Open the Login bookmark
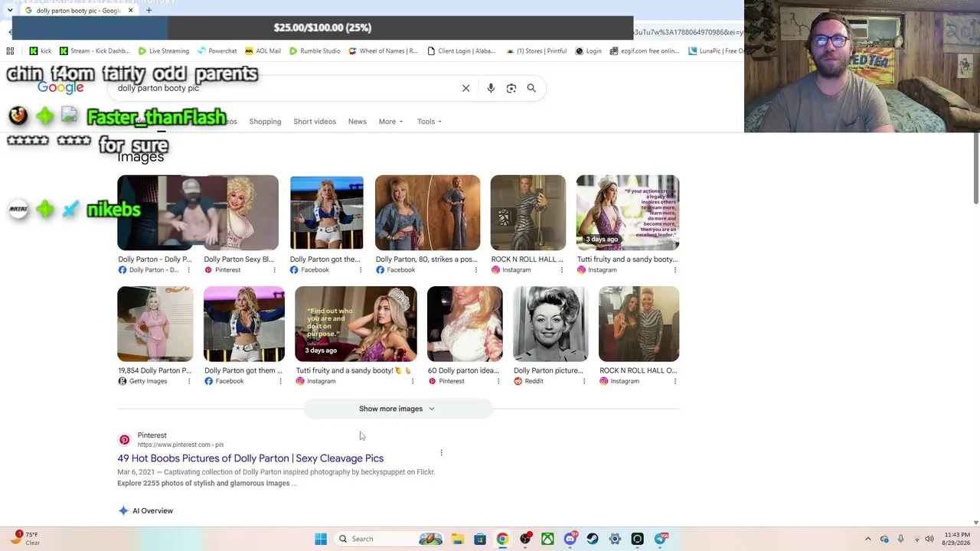This screenshot has height=551, width=980. click(588, 51)
